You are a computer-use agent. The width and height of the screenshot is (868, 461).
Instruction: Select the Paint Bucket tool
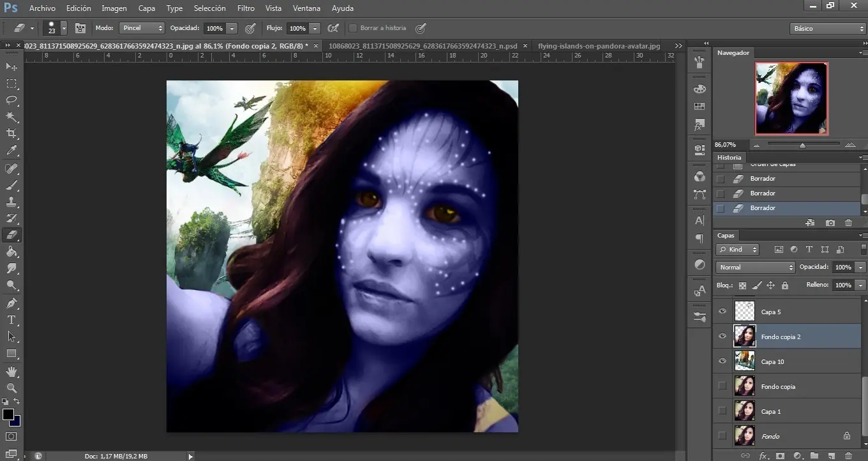point(11,252)
